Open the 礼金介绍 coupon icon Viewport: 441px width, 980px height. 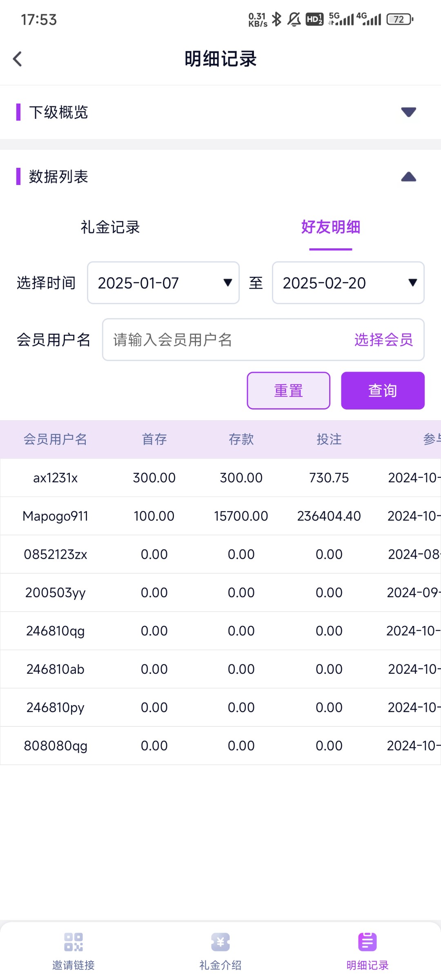pyautogui.click(x=220, y=942)
